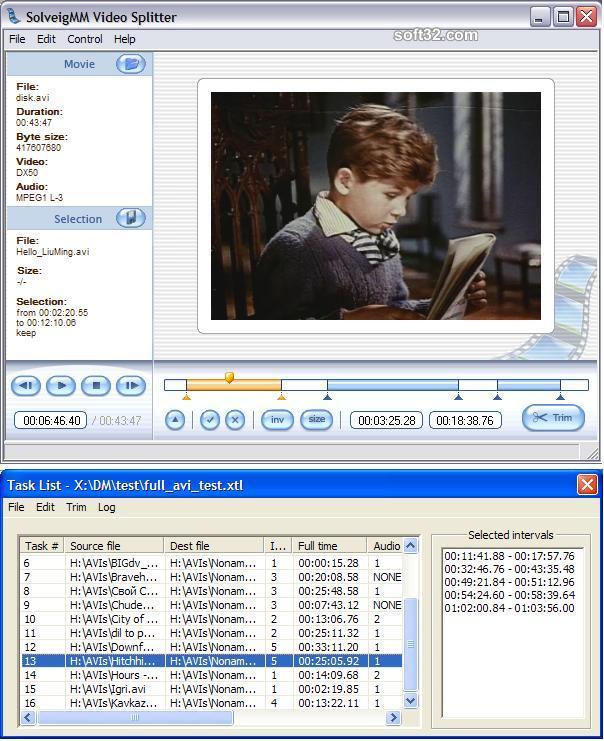Viewport: 604px width, 741px height.
Task: Play the video
Action: coord(60,386)
